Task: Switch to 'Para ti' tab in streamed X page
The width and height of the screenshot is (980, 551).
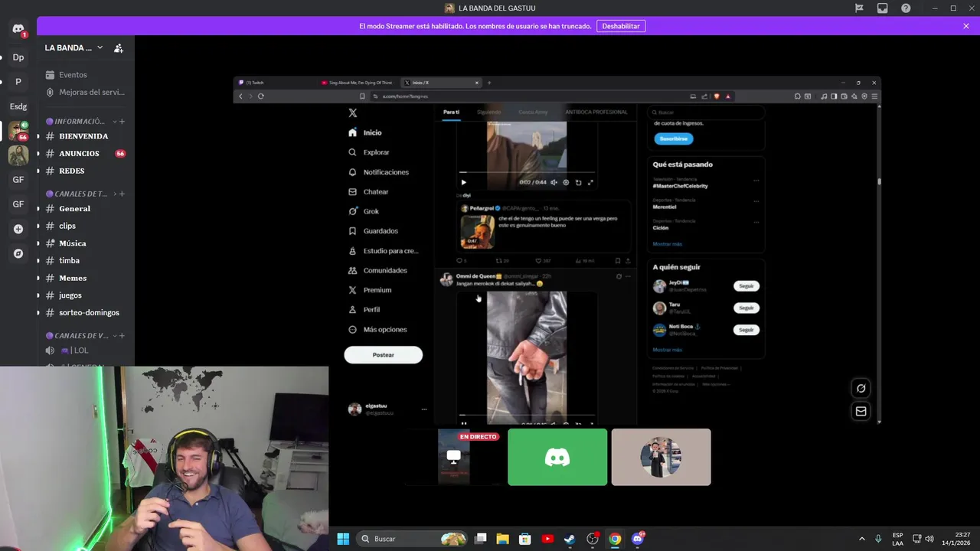Action: point(451,112)
